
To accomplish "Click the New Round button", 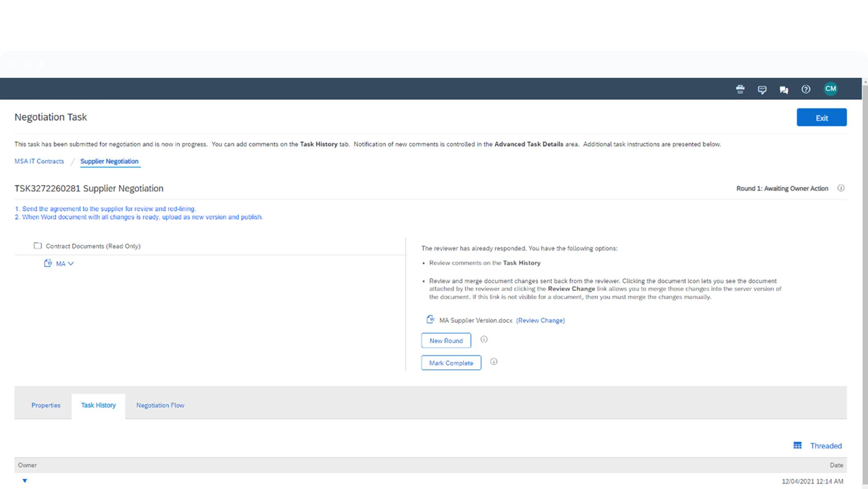I will point(446,341).
